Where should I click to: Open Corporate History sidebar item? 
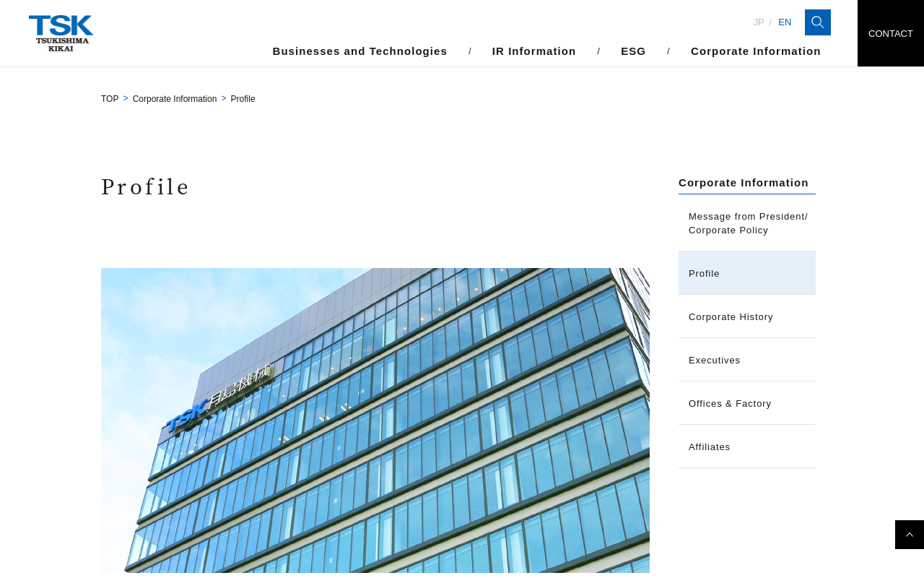747,316
